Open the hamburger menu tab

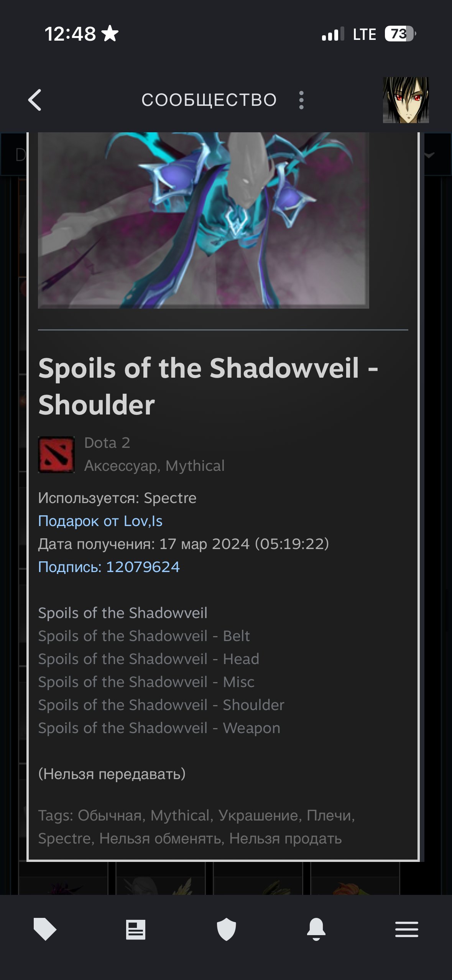(407, 929)
